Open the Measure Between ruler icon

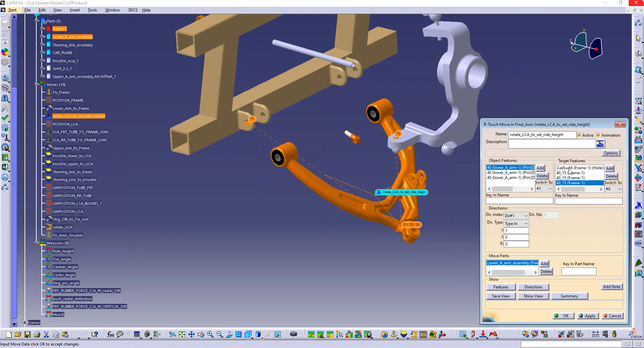click(596, 334)
